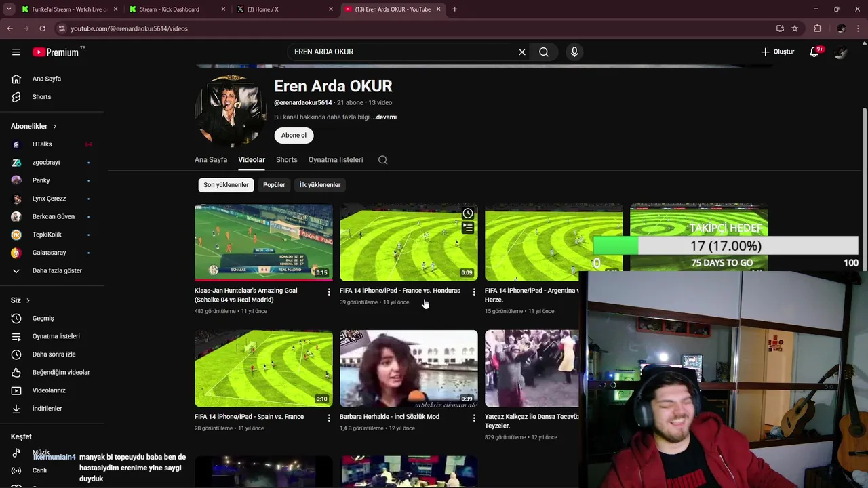Select İlk yüklenenler filter chip
Screen dimensions: 868x488
[x=320, y=185]
